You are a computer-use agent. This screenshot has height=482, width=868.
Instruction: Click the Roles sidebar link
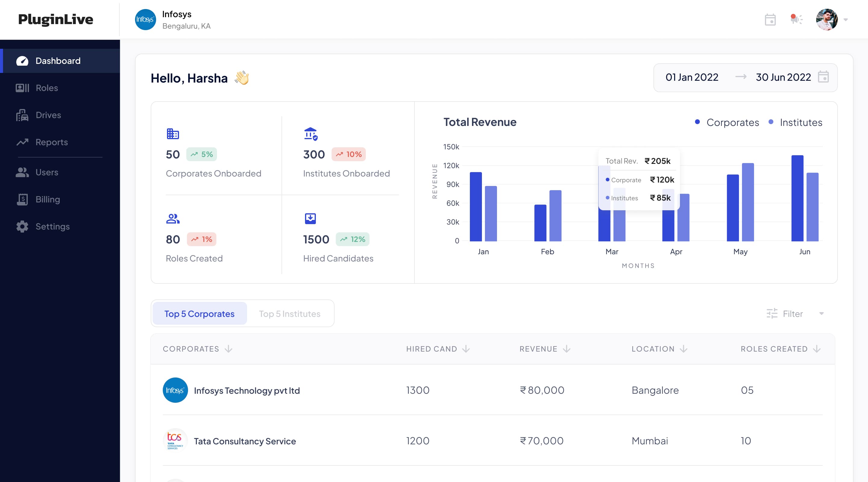point(47,88)
